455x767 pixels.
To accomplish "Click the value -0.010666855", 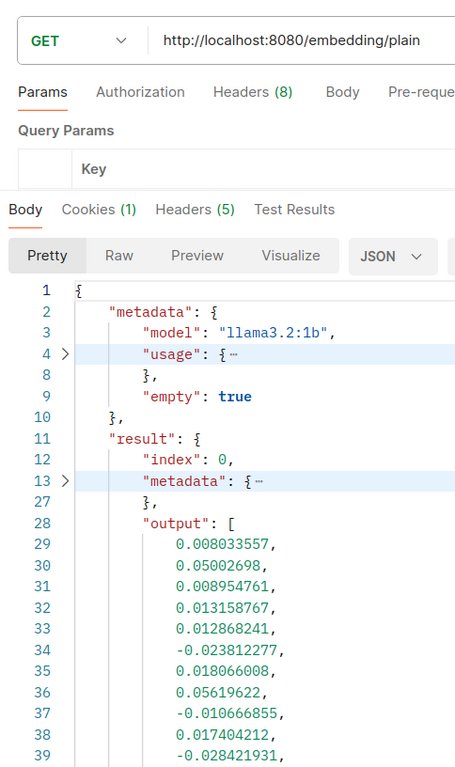I will click(x=227, y=713).
